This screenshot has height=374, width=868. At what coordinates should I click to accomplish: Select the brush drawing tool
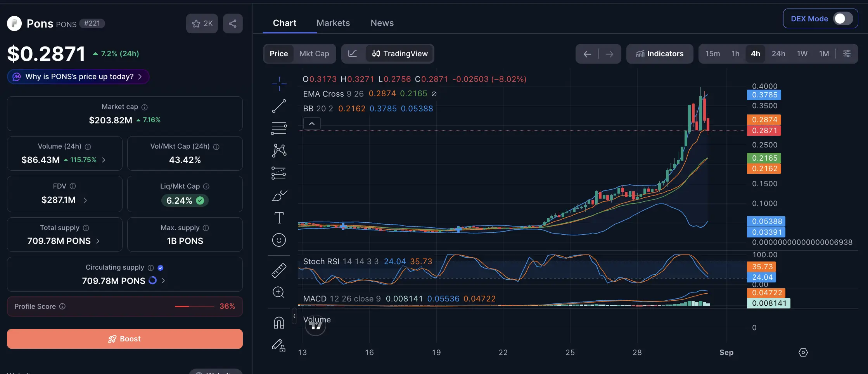[x=279, y=195]
